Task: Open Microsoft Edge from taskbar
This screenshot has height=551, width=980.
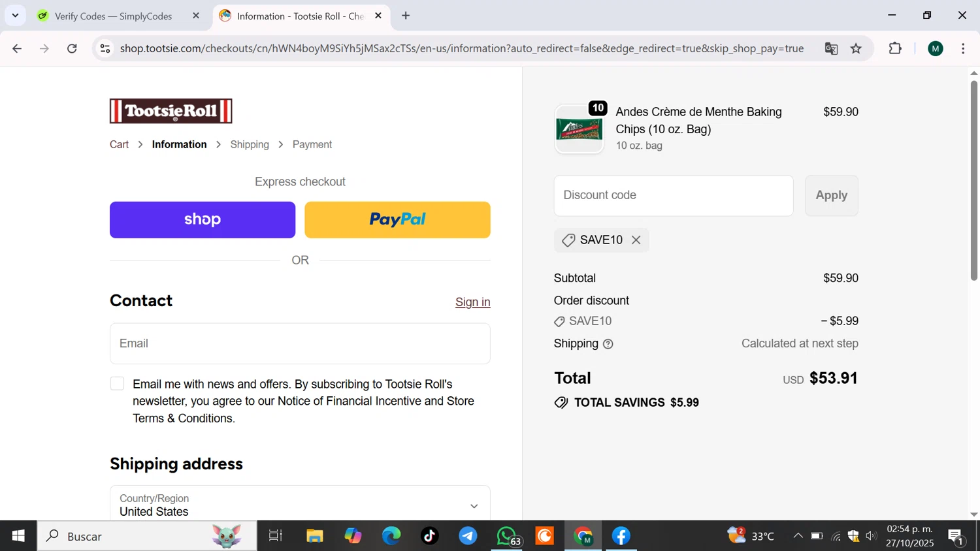Action: (391, 536)
